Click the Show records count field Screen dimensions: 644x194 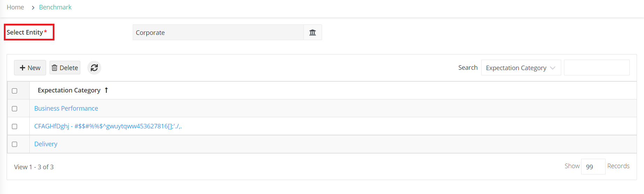593,166
